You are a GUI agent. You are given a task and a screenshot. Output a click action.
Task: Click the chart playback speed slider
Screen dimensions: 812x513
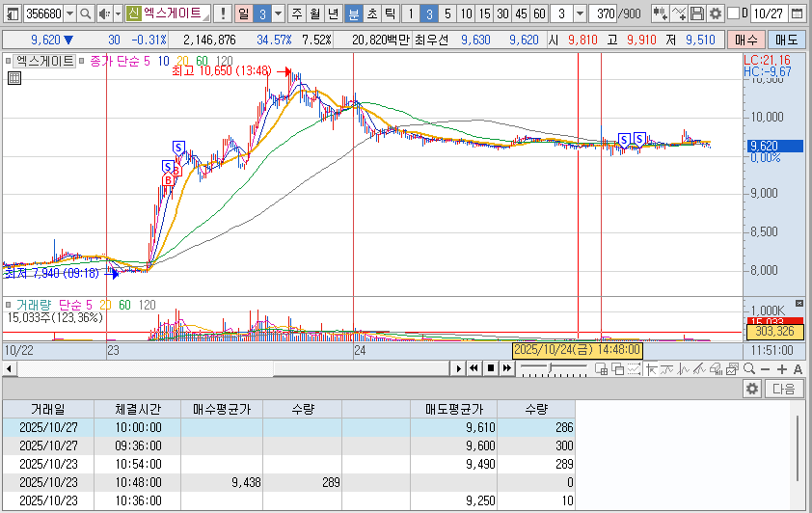[x=550, y=368]
